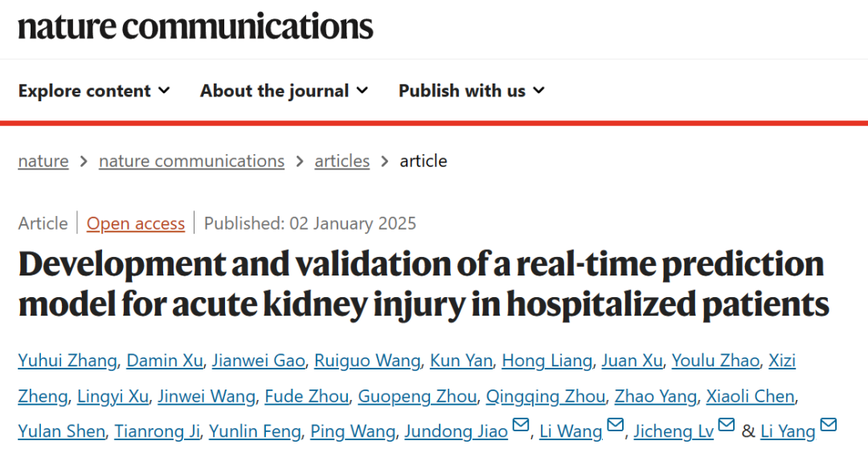This screenshot has height=461, width=868.
Task: Expand the Publish with us menu
Action: point(472,90)
